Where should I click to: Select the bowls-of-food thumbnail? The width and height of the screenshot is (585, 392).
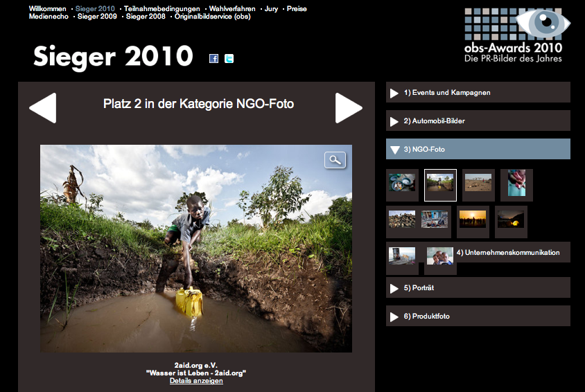click(x=402, y=183)
